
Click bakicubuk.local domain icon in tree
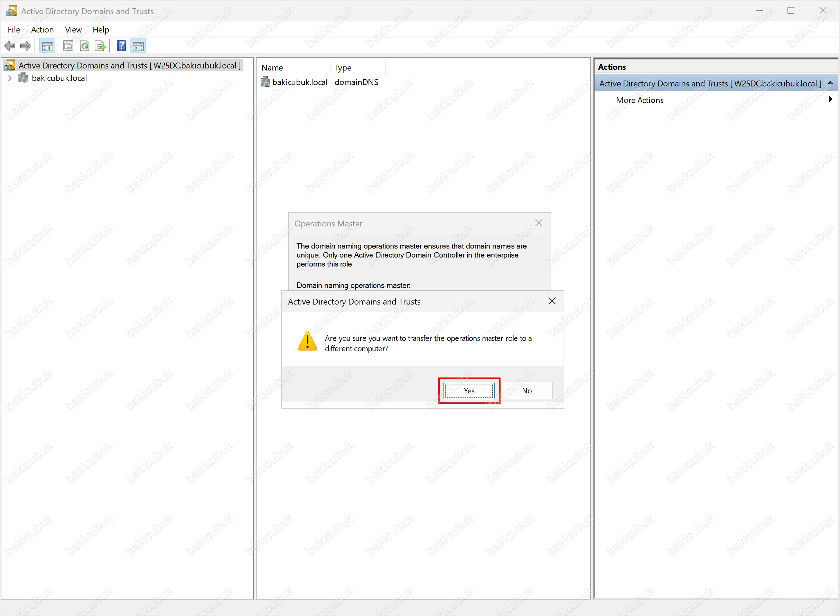point(23,78)
